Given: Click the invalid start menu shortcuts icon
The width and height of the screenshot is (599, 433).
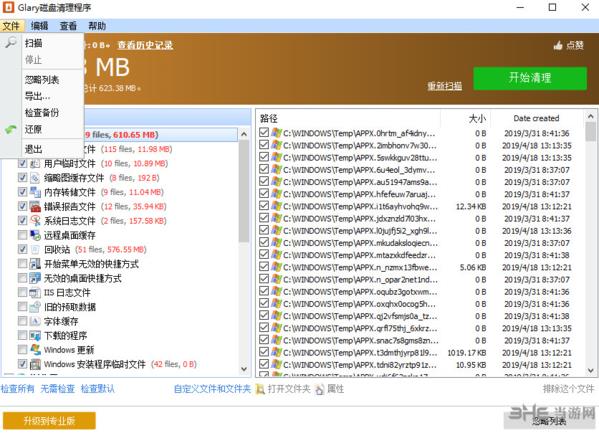Looking at the screenshot, I should [35, 264].
